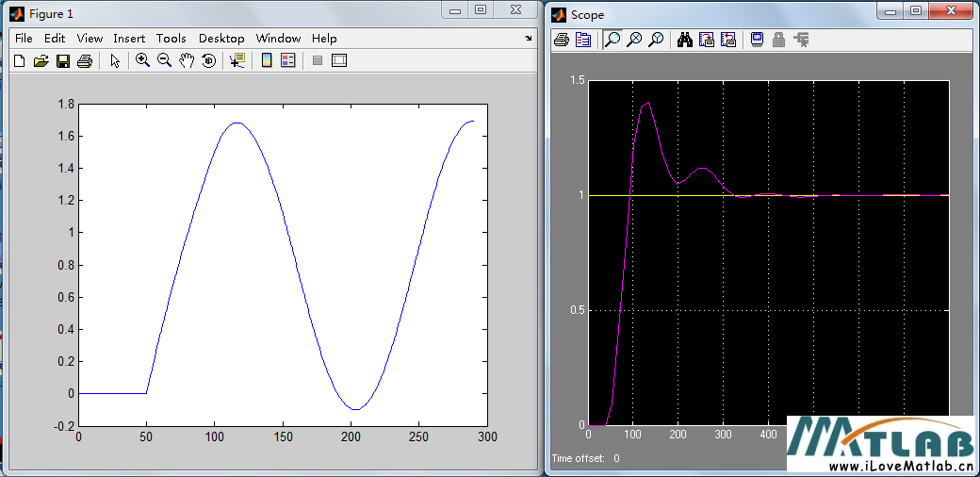Toggle the Floating scope button

[x=757, y=40]
